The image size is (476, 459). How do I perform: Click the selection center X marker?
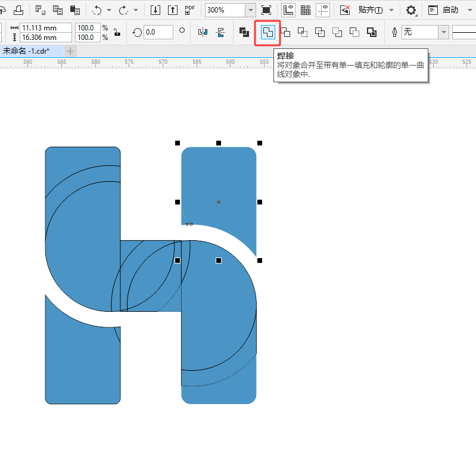[219, 202]
